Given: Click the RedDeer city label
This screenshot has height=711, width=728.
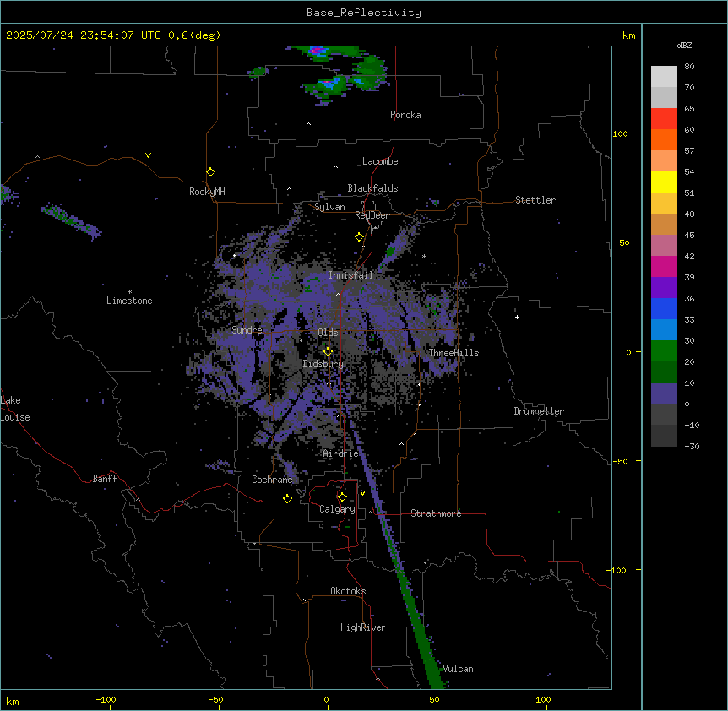Looking at the screenshot, I should (372, 215).
